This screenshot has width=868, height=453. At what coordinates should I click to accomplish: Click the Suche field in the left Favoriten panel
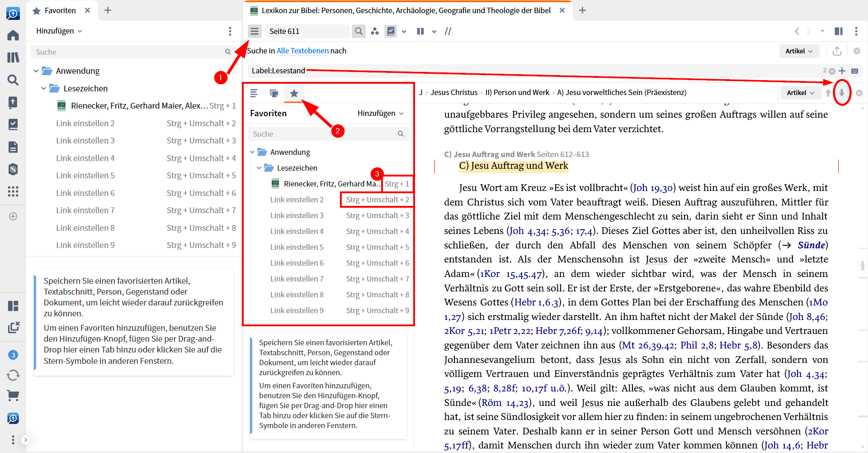coord(133,52)
